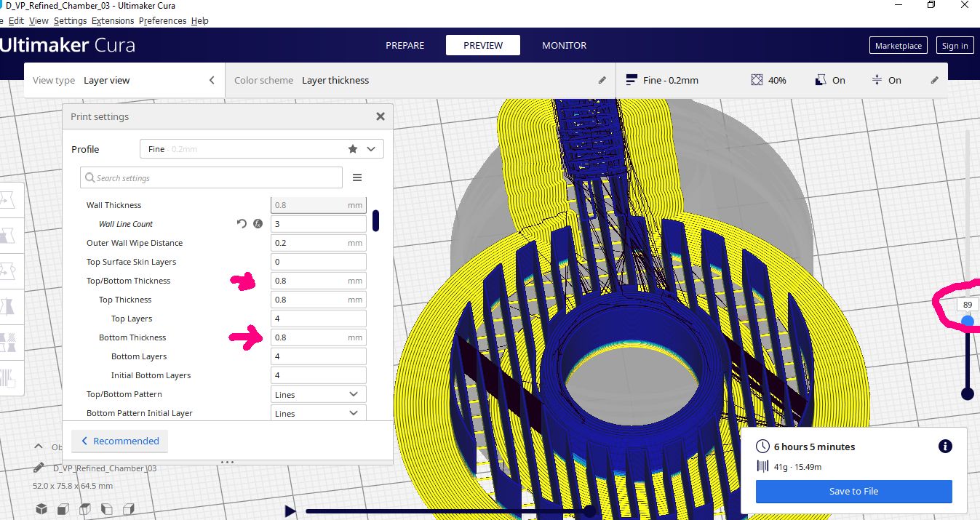Click the support icon in summary bar

point(821,80)
